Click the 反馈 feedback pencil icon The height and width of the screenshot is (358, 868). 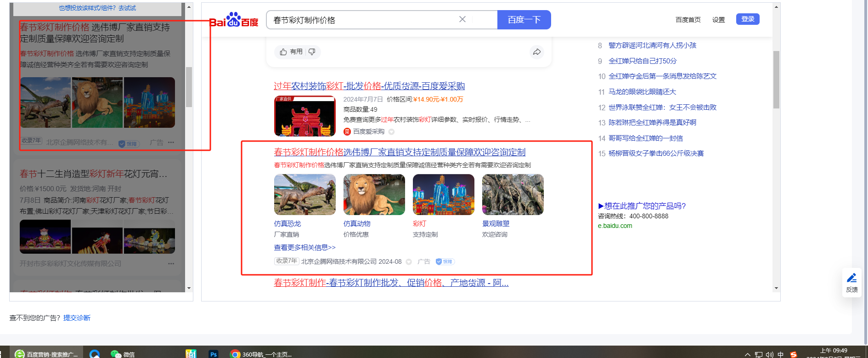coord(852,278)
